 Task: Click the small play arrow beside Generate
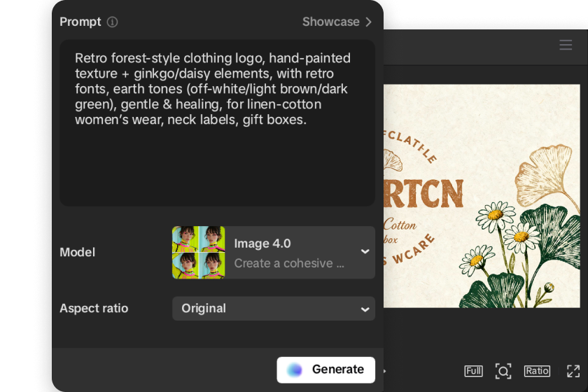pyautogui.click(x=384, y=371)
